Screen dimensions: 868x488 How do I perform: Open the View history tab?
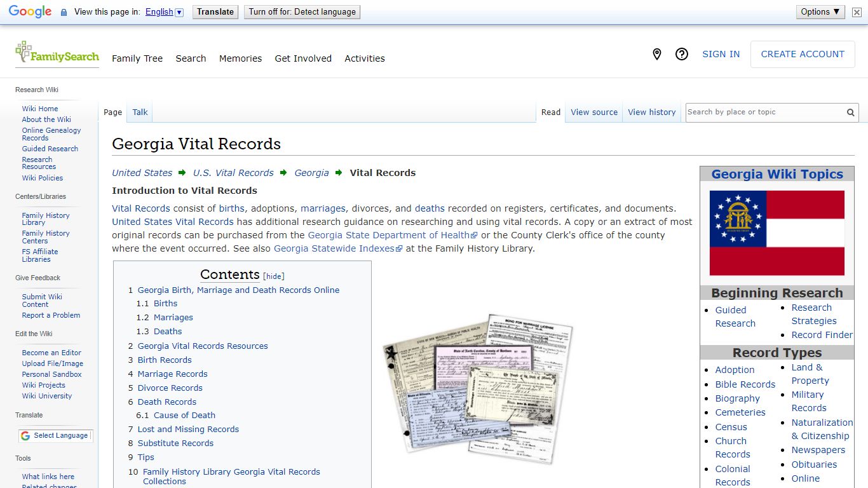[652, 112]
